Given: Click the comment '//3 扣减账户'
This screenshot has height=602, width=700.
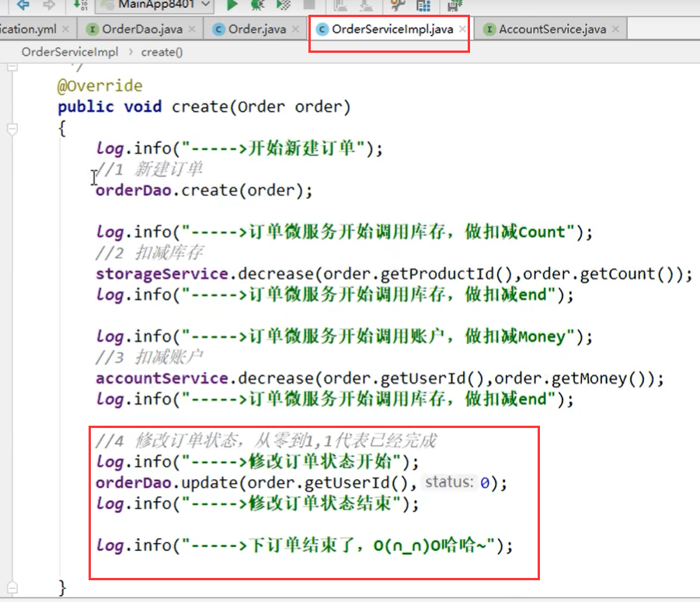Looking at the screenshot, I should pyautogui.click(x=149, y=357).
